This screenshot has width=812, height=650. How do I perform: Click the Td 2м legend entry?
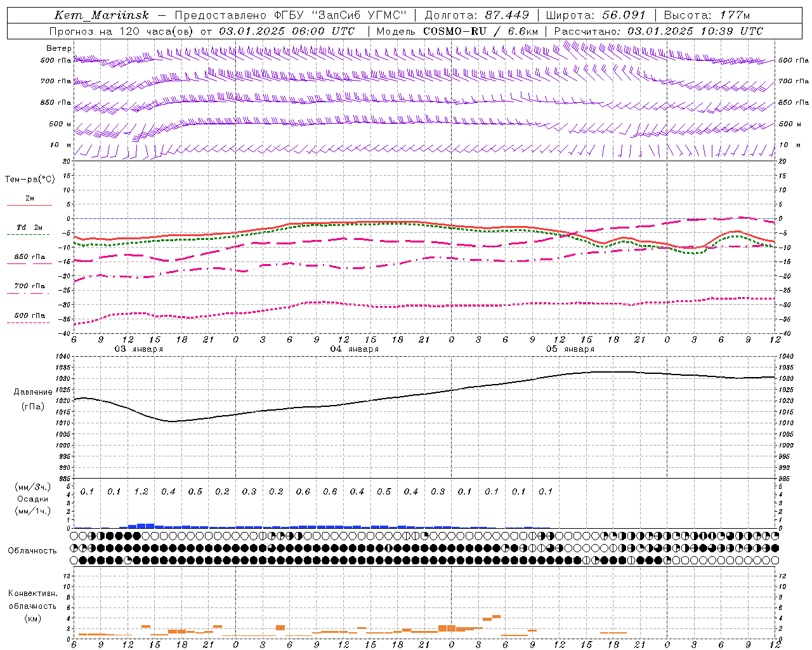coord(30,227)
